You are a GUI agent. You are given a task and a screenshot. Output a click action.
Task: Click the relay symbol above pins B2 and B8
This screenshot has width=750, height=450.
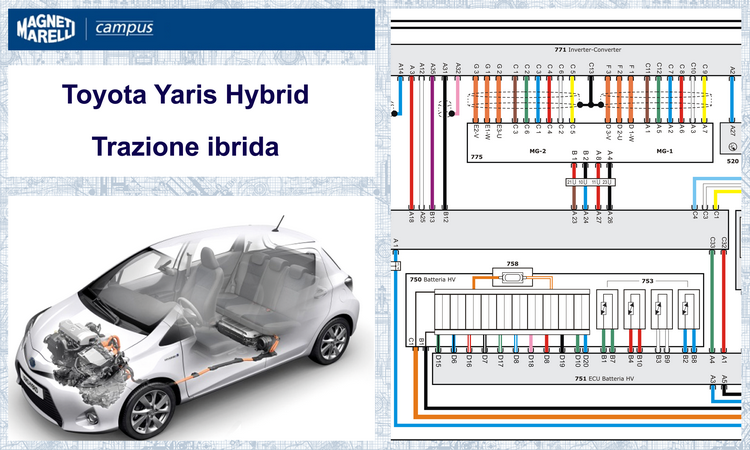click(x=689, y=309)
